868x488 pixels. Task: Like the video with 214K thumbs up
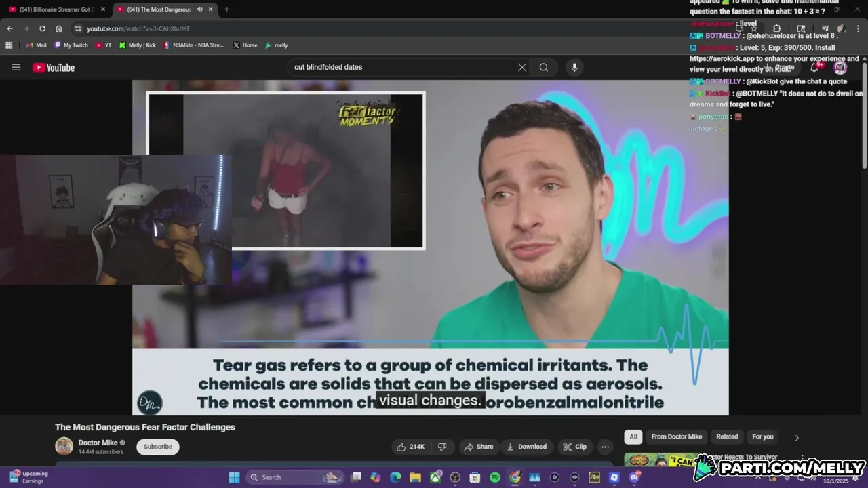pos(410,447)
